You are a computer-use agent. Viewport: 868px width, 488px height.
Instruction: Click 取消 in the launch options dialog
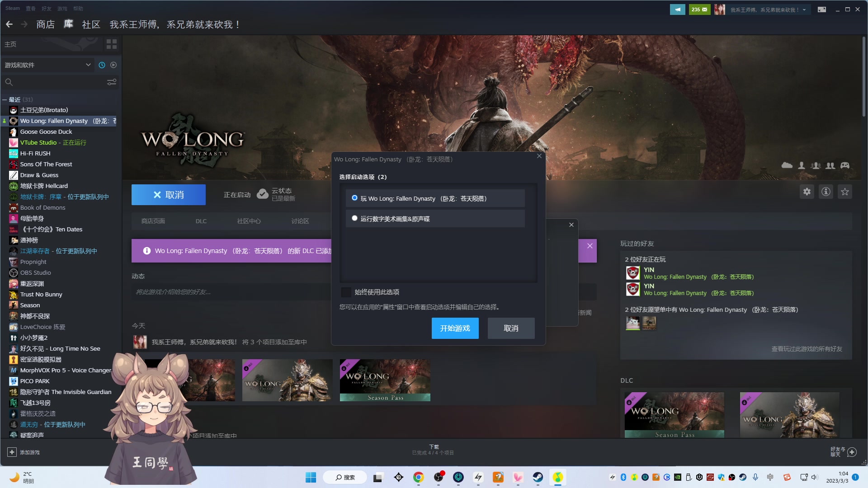[x=511, y=328]
